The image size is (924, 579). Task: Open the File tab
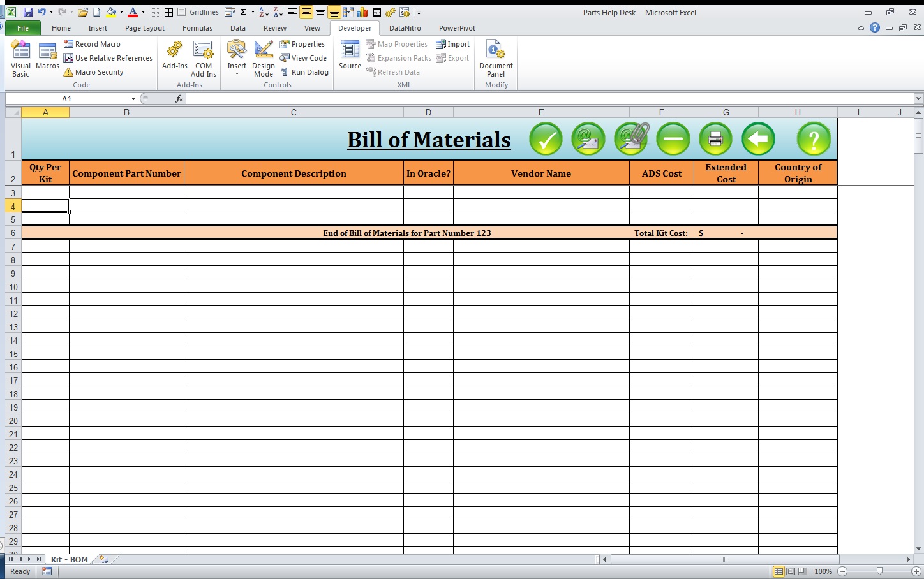(23, 28)
